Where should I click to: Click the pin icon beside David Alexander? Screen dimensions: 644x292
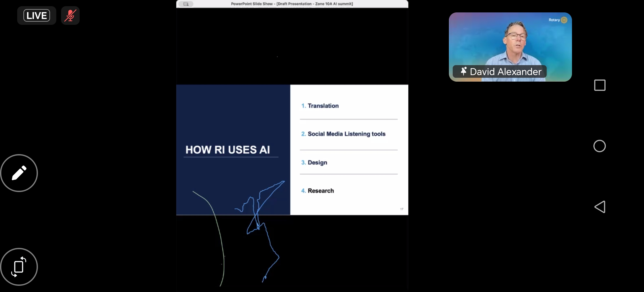tap(463, 72)
